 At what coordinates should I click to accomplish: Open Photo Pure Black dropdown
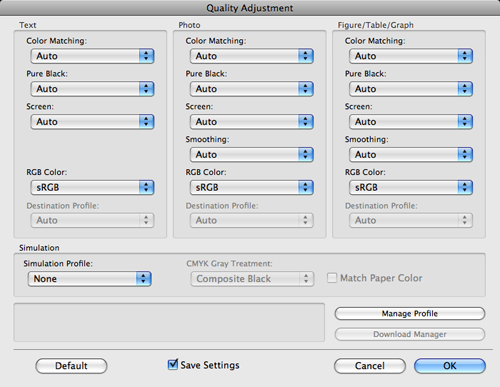tap(252, 89)
